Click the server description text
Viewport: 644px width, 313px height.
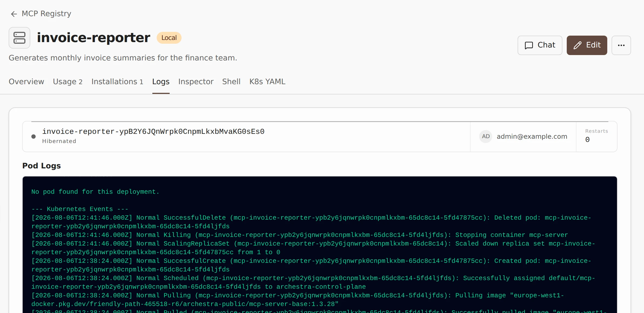coord(123,58)
